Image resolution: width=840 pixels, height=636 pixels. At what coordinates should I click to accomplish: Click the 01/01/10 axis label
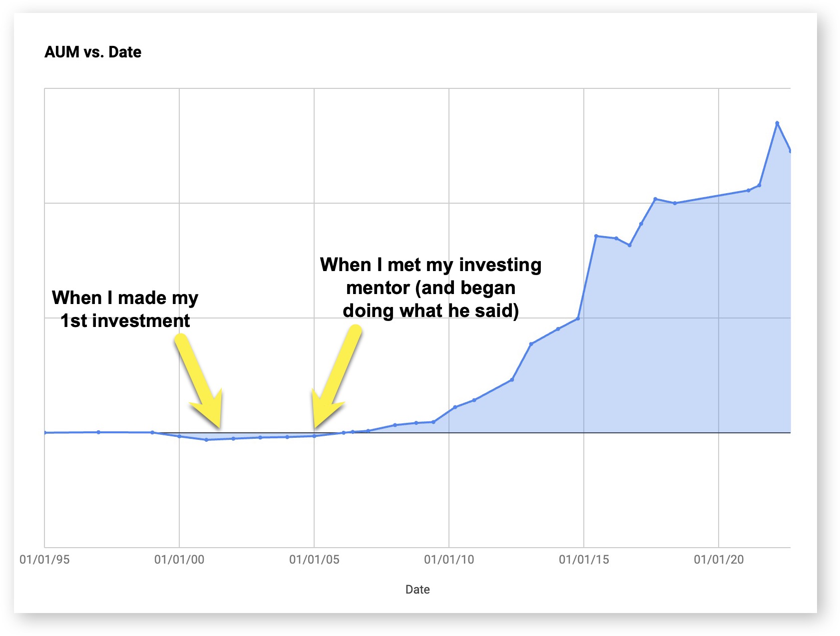449,560
